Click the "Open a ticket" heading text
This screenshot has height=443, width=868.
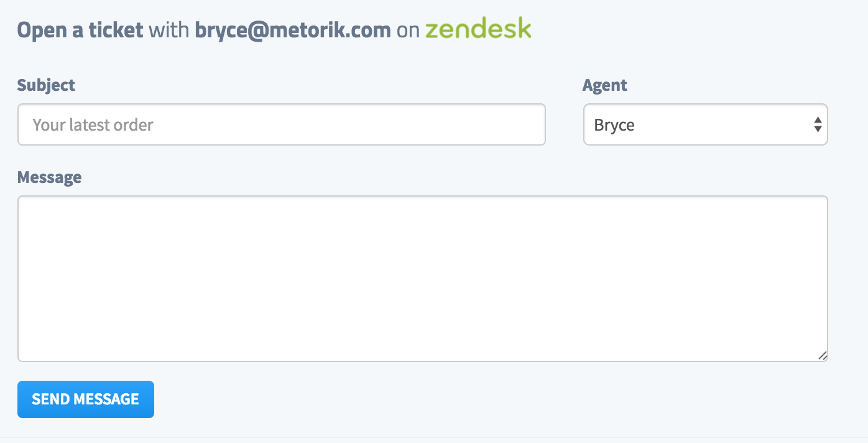[80, 30]
